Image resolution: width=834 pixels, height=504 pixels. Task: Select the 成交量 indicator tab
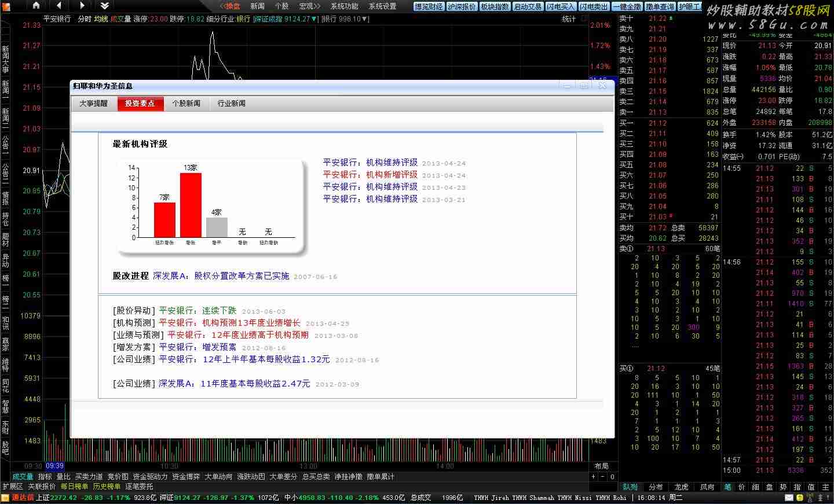23,477
